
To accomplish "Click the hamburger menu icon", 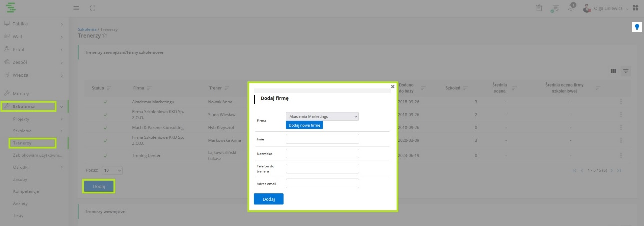I will coord(76,8).
